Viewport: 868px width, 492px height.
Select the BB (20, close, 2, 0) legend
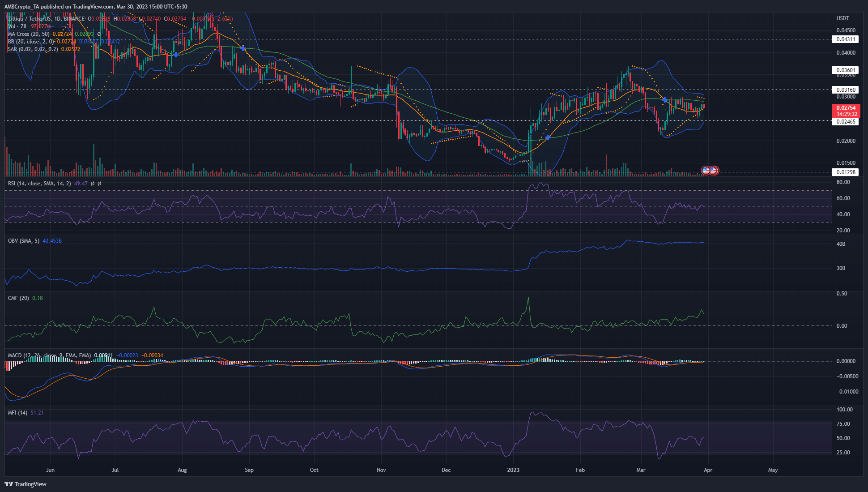31,42
